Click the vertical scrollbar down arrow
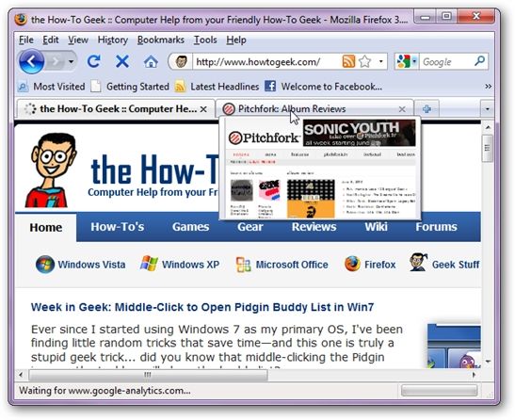The width and height of the screenshot is (515, 420). click(x=488, y=362)
